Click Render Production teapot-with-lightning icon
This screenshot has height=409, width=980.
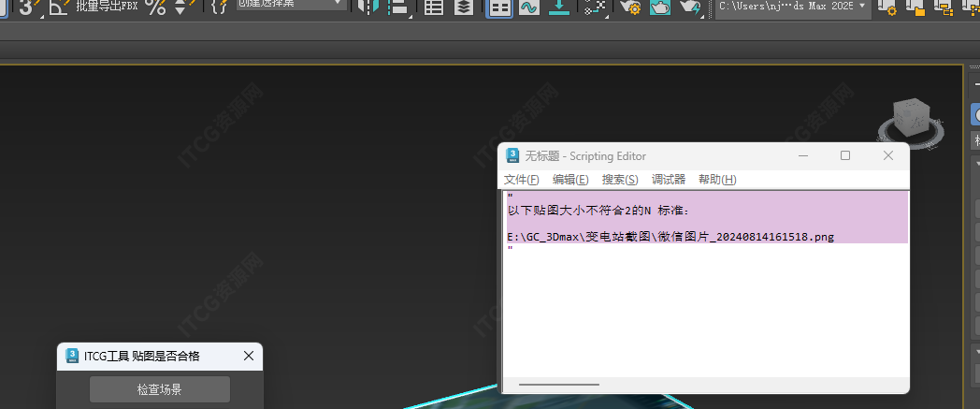[x=690, y=7]
